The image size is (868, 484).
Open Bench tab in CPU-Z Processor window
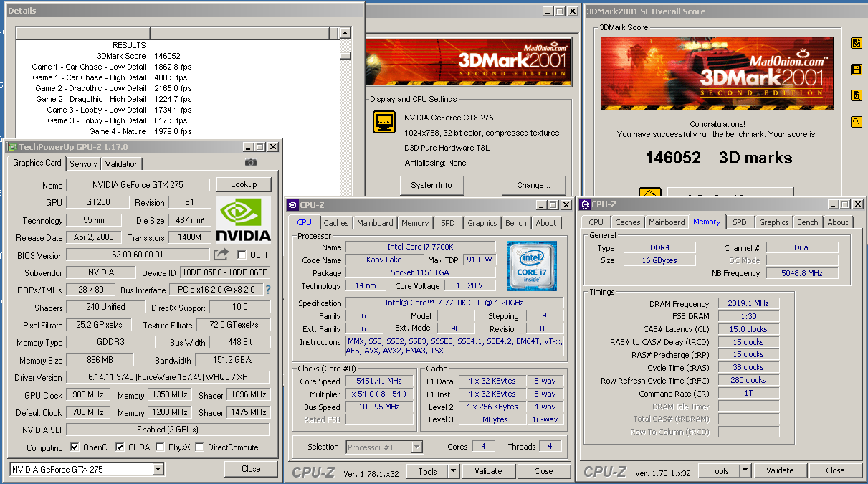pyautogui.click(x=516, y=223)
